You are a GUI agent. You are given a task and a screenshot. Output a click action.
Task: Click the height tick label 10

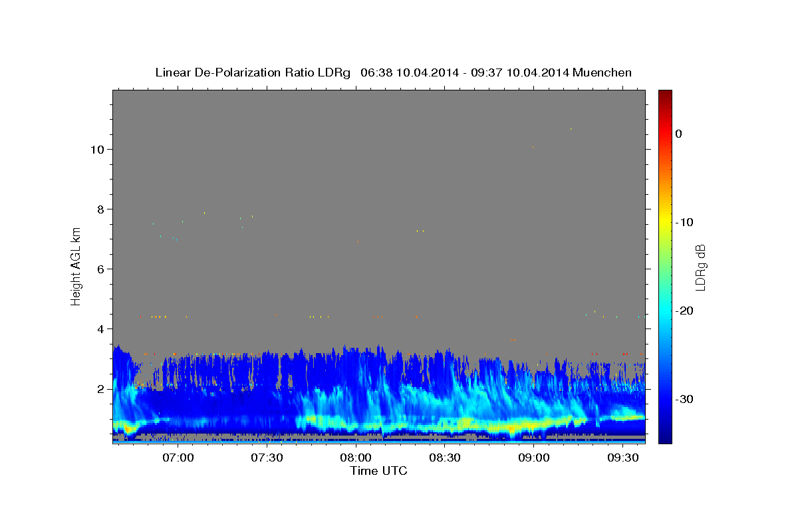click(98, 150)
